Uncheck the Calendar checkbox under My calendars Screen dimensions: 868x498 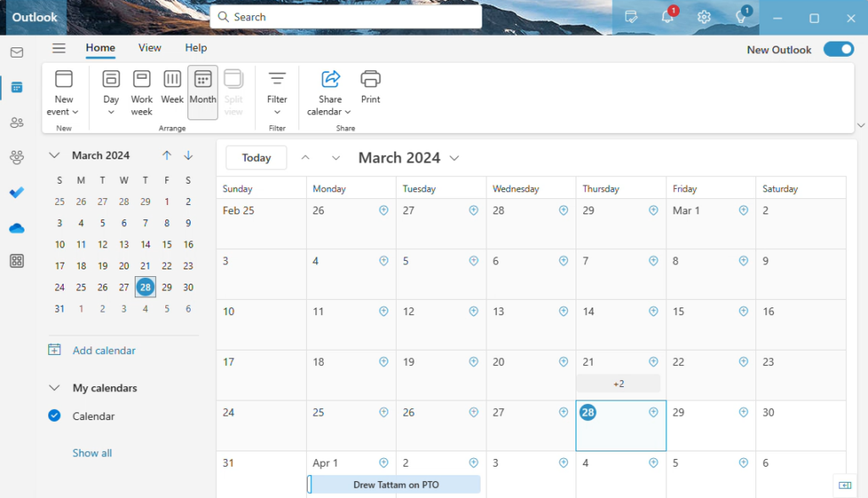click(x=54, y=416)
